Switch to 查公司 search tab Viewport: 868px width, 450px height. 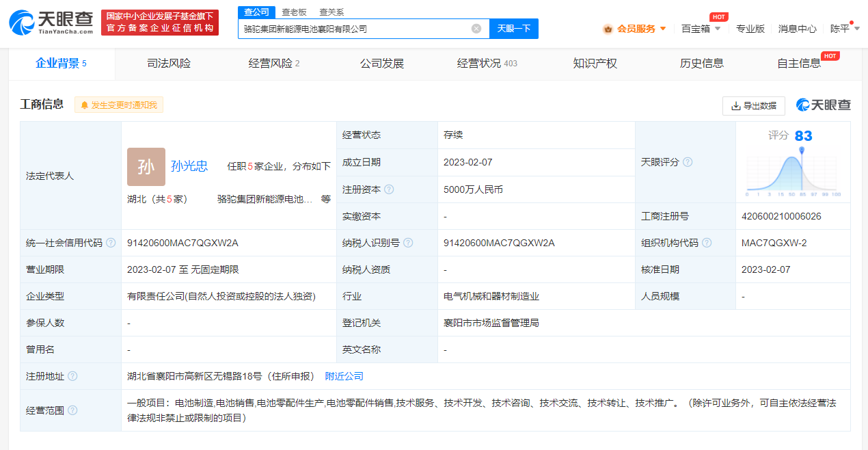(257, 12)
